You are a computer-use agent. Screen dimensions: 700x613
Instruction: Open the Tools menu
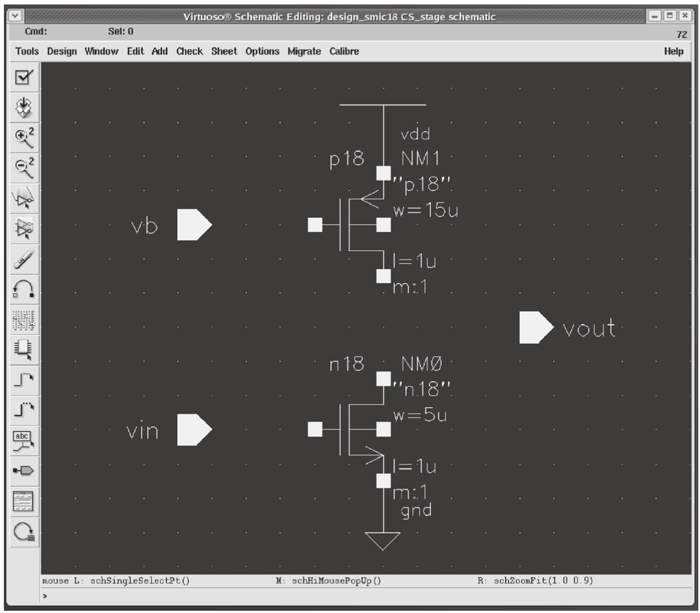coord(27,51)
